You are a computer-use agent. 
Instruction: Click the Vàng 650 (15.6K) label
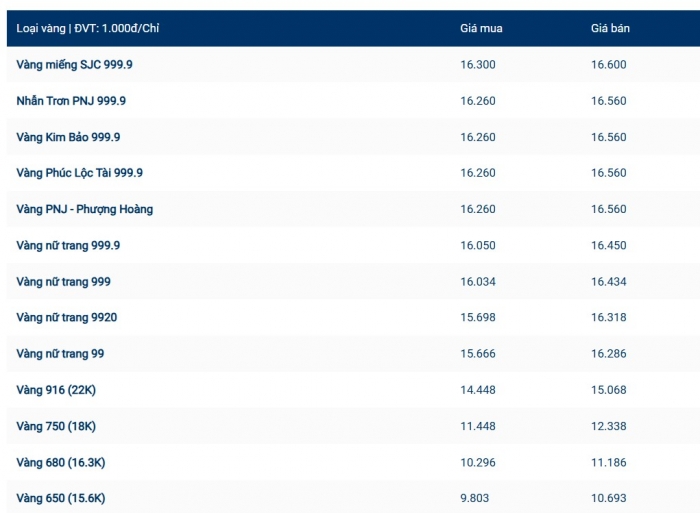[x=61, y=498]
